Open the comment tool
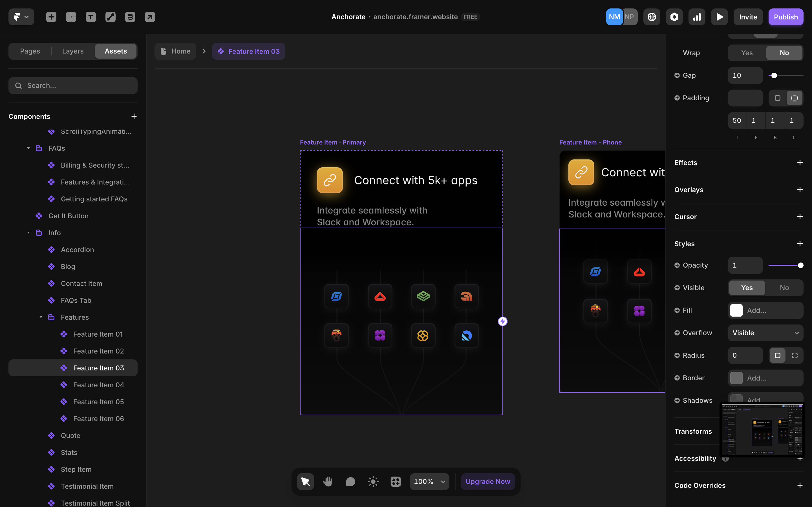The image size is (812, 507). (x=350, y=481)
